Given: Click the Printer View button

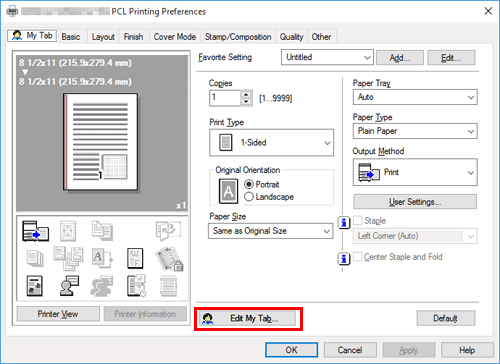Looking at the screenshot, I should 58,314.
